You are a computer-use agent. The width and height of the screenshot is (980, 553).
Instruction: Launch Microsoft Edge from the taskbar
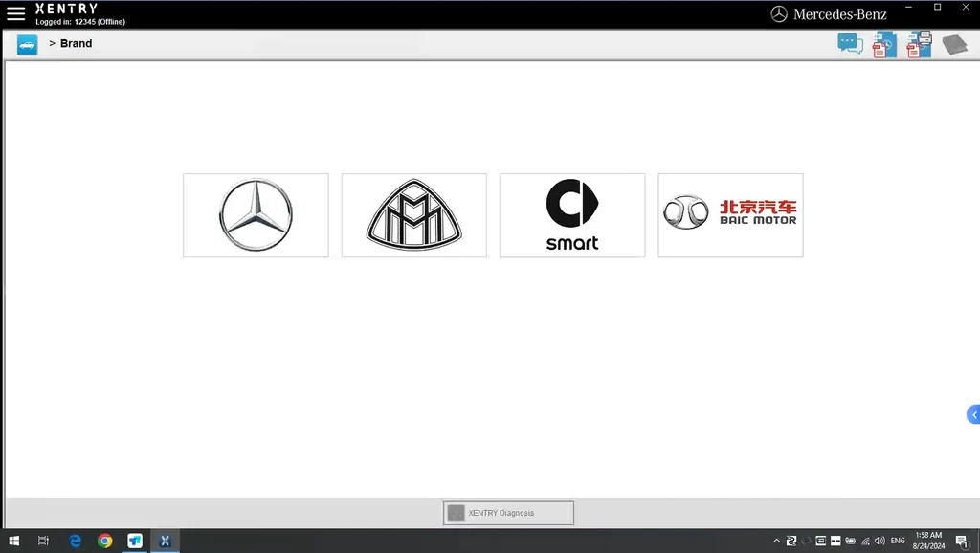click(75, 541)
